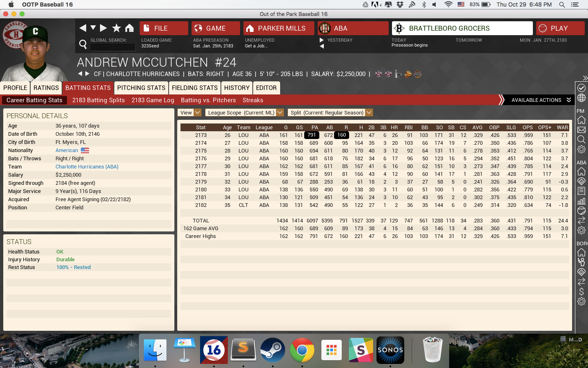Click into the Global Search field

pyautogui.click(x=113, y=47)
